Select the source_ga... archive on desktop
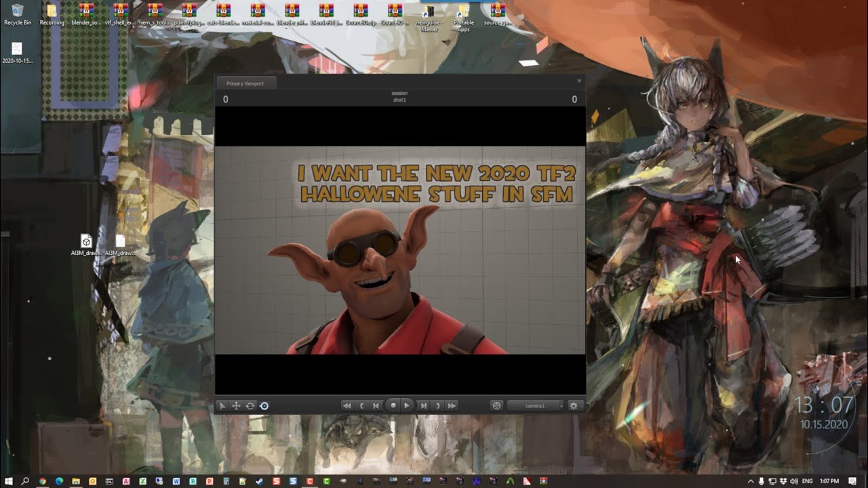Viewport: 868px width, 488px height. (x=498, y=14)
